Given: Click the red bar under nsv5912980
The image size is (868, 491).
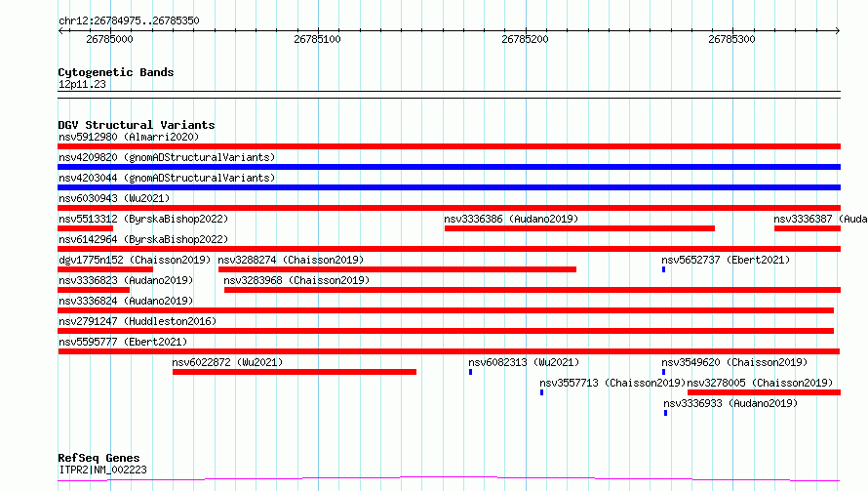Looking at the screenshot, I should tap(449, 146).
